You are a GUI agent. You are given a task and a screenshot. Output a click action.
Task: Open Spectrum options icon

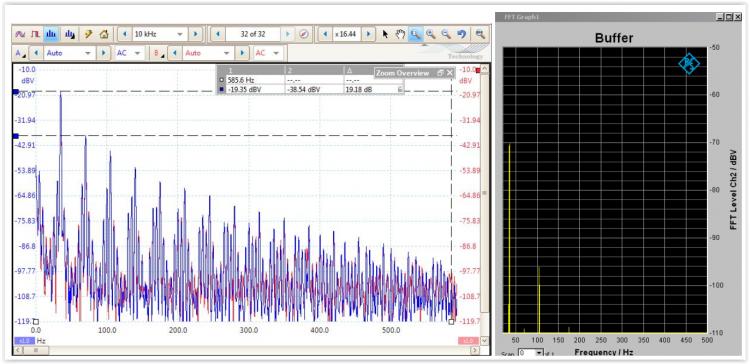click(70, 34)
